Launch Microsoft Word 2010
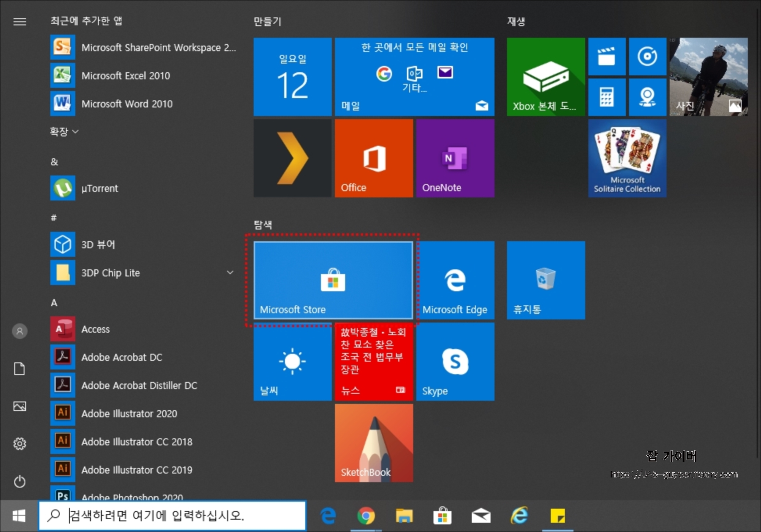 [x=143, y=104]
